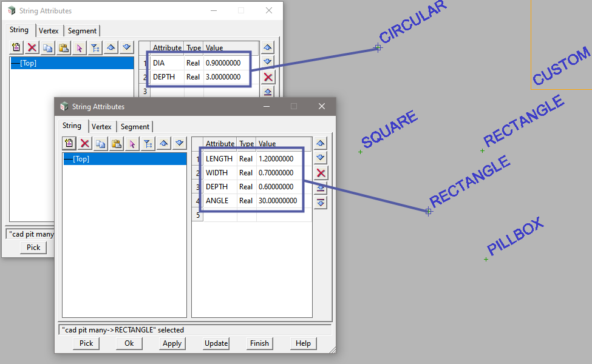Viewport: 592px width, 364px height.
Task: Click the Ok button
Action: tap(129, 343)
